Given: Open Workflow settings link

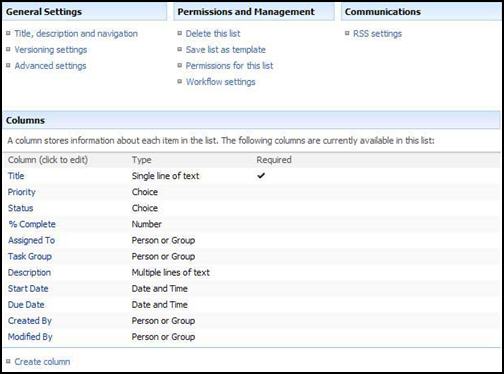Looking at the screenshot, I should [x=221, y=82].
